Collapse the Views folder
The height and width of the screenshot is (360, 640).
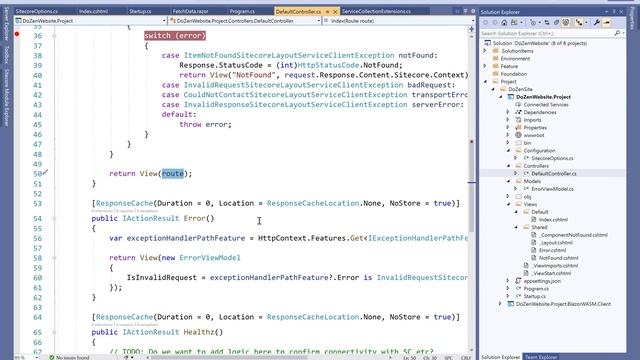(508, 204)
